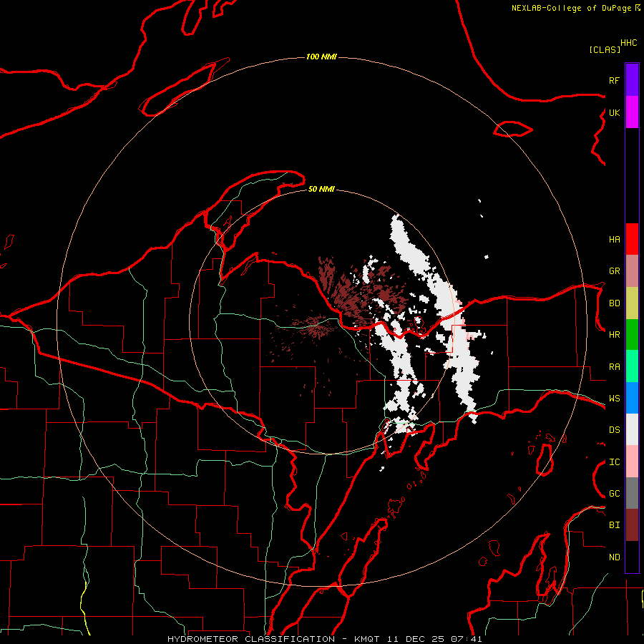Click the DS white legend swatch
The width and height of the screenshot is (644, 644).
pyautogui.click(x=632, y=429)
